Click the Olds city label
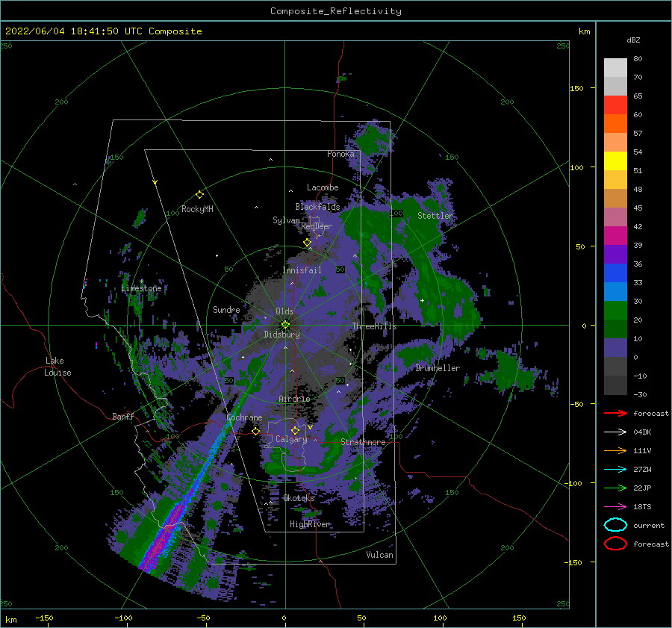 click(284, 311)
